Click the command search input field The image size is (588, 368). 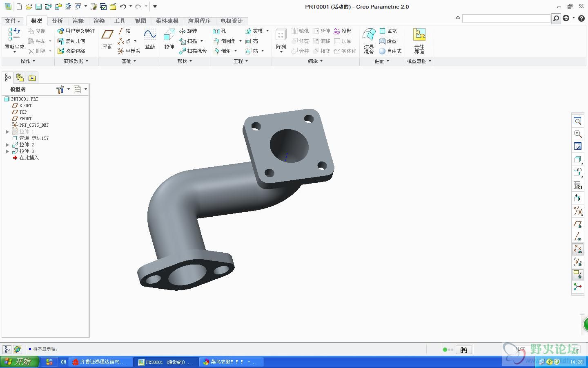(506, 18)
